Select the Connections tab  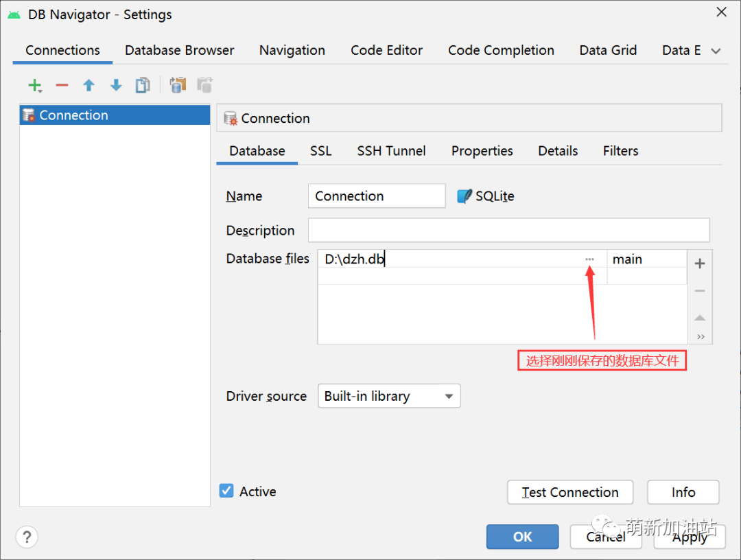pos(63,50)
